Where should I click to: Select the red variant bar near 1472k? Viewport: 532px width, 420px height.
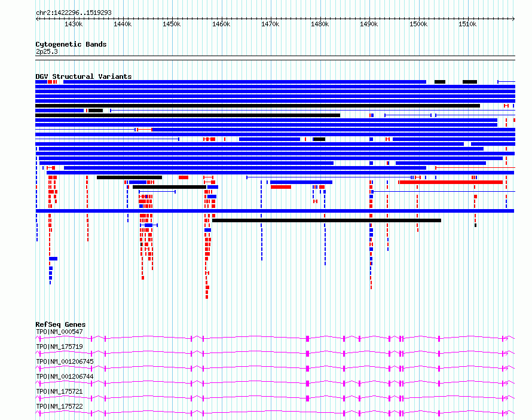coord(281,187)
